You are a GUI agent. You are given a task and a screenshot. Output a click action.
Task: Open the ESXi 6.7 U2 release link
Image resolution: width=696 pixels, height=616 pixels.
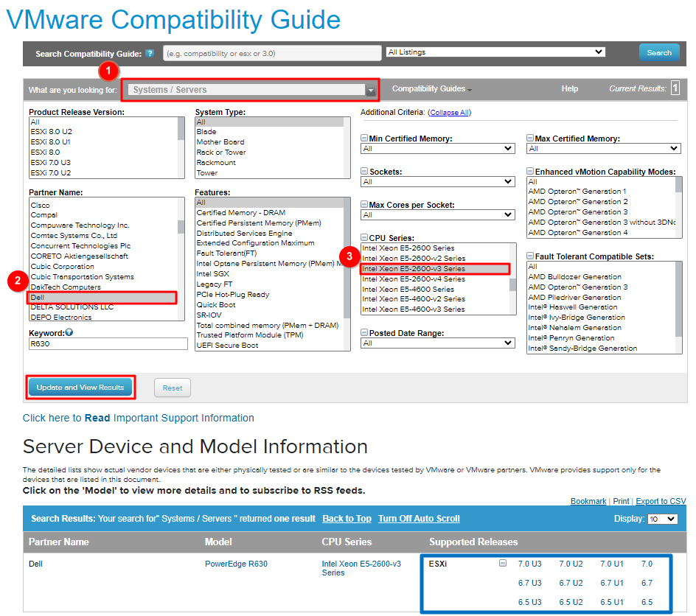point(571,583)
